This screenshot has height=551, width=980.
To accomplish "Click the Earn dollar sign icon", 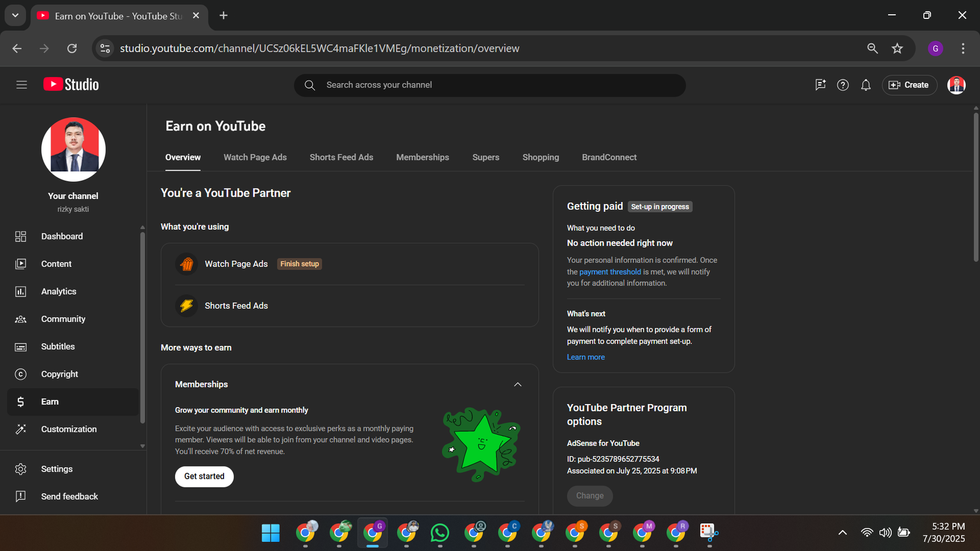I will click(x=21, y=402).
